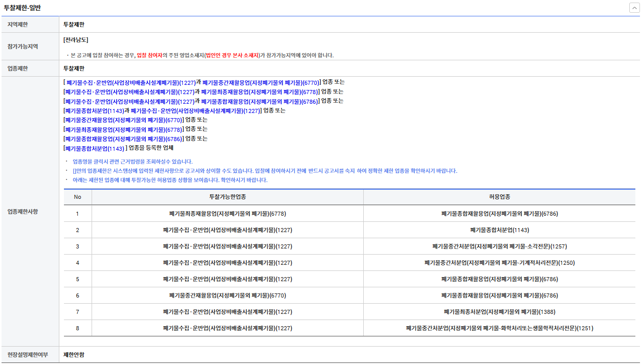Select 소각전문(1257) cell in row 3

(499, 246)
